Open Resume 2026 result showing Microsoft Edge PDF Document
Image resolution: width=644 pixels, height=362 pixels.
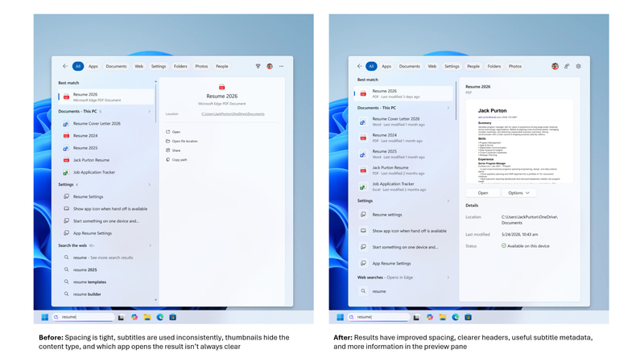(106, 97)
